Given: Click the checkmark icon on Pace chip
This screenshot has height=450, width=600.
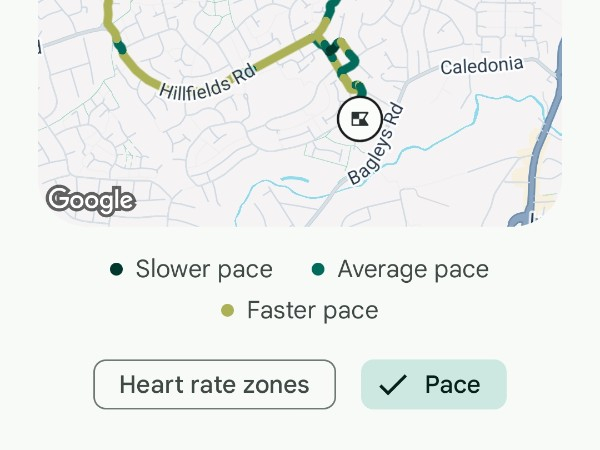Looking at the screenshot, I should click(x=393, y=385).
